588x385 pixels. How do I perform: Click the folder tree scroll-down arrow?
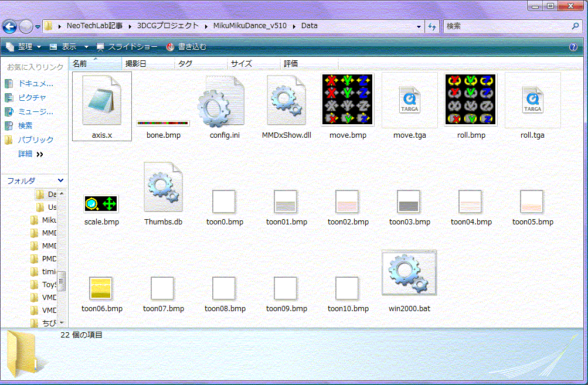click(x=62, y=322)
